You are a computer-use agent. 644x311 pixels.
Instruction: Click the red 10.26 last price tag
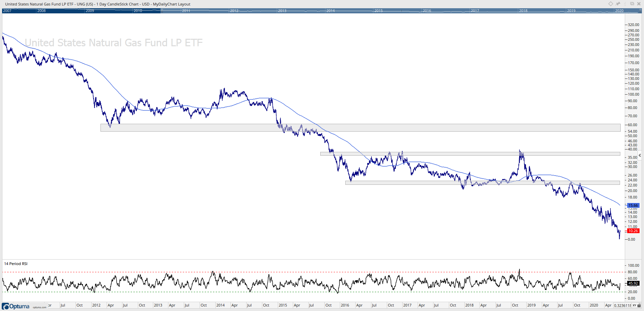633,231
